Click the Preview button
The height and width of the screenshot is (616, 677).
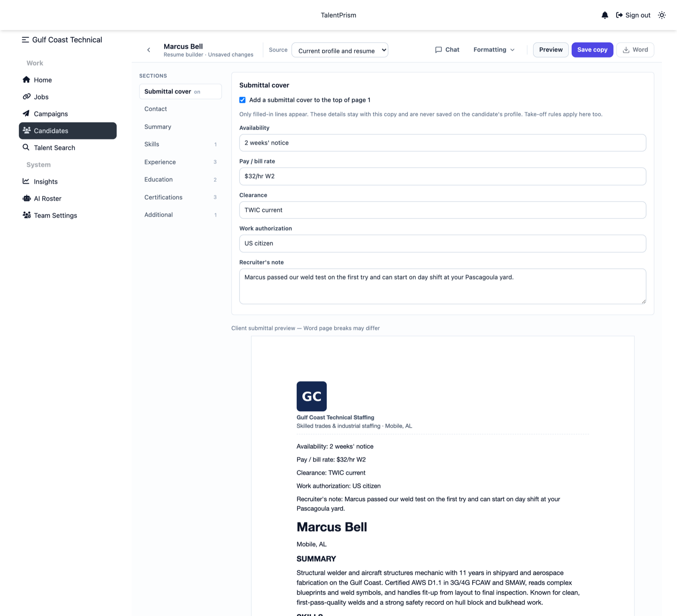click(550, 50)
